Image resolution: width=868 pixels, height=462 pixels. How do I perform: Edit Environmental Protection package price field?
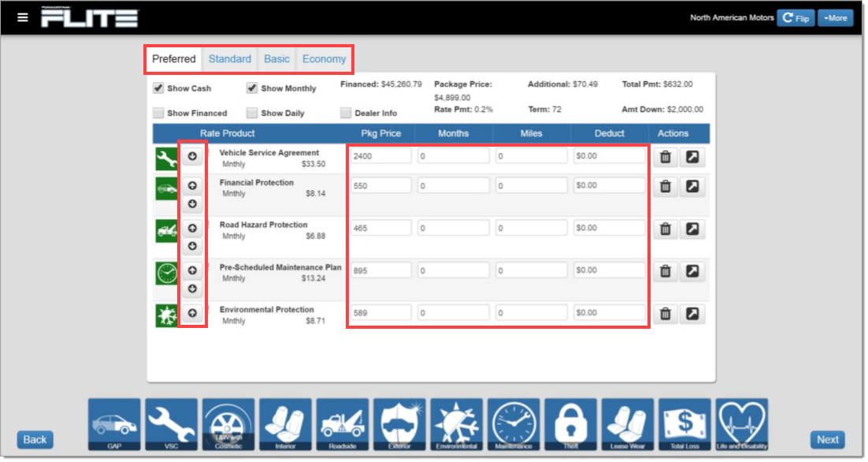point(381,312)
